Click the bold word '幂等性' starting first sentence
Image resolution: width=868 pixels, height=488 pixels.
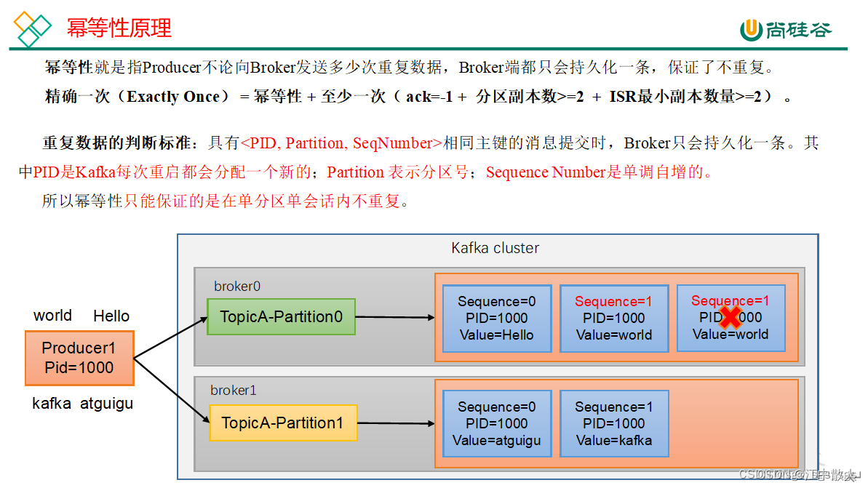68,68
